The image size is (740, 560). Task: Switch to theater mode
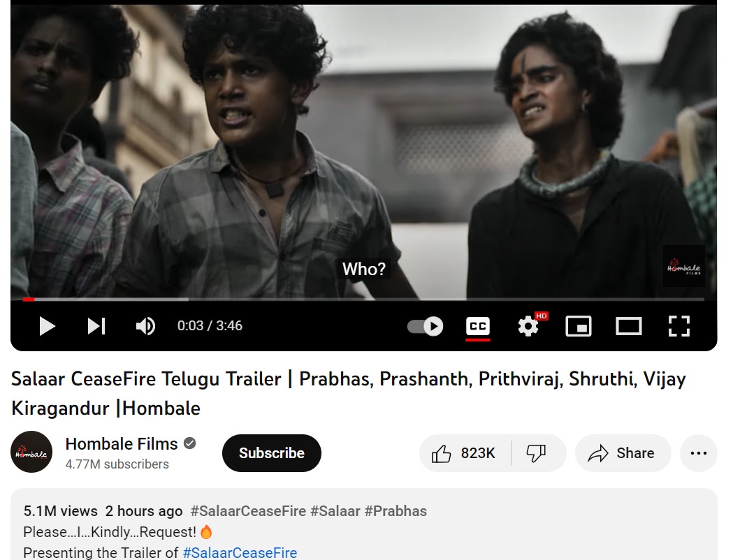click(629, 326)
